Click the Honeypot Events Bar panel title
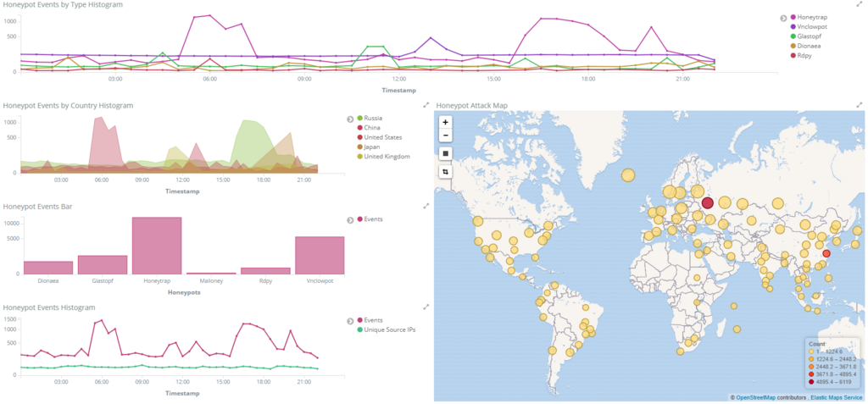 point(37,207)
